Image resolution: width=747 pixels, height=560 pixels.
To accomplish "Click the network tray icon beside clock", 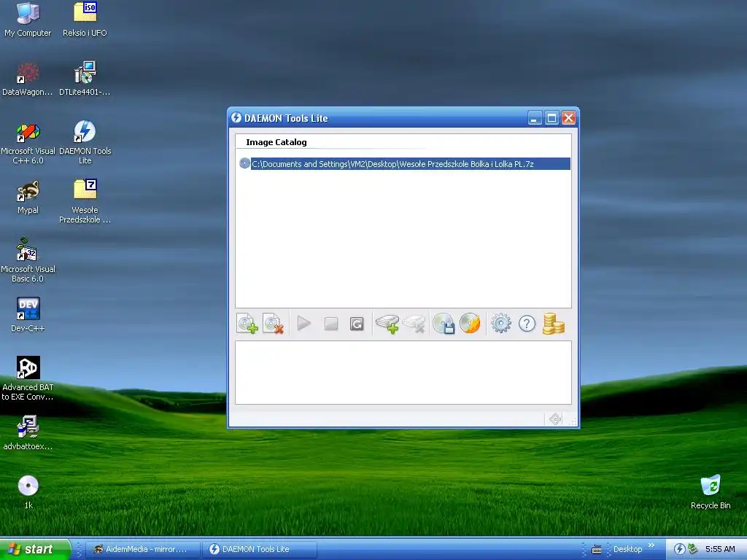I will (x=692, y=549).
